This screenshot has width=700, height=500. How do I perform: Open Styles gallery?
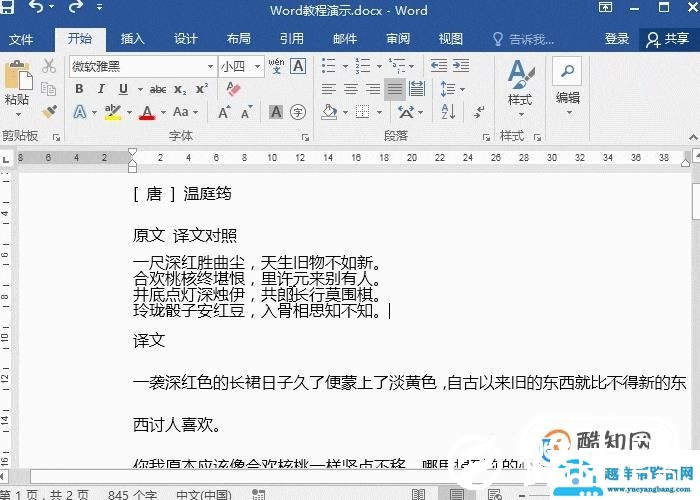coord(521,88)
